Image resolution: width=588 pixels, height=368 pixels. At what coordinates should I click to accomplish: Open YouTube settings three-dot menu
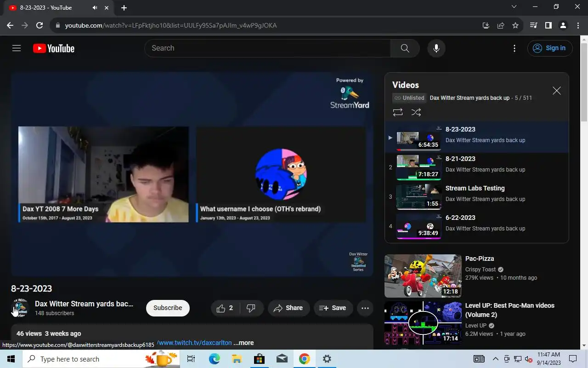click(514, 48)
